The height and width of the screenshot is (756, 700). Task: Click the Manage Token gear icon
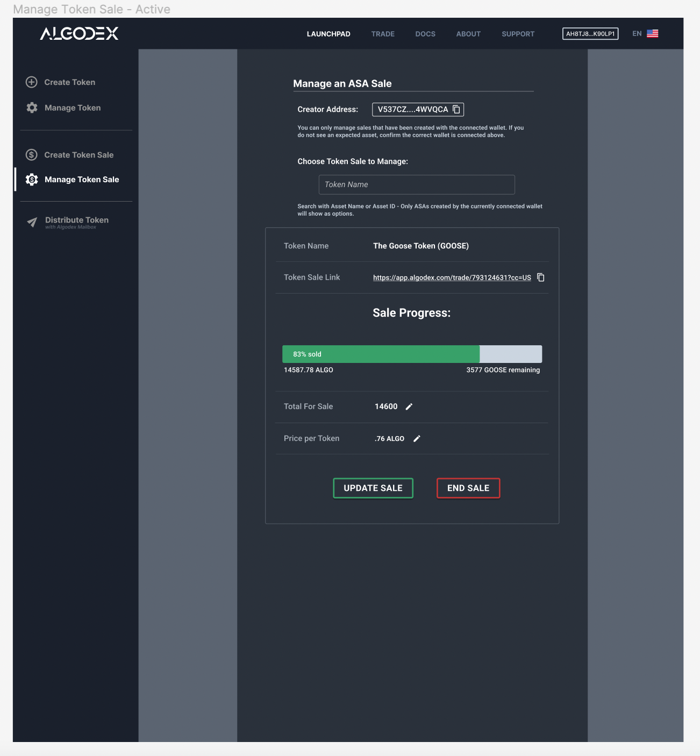click(x=32, y=108)
